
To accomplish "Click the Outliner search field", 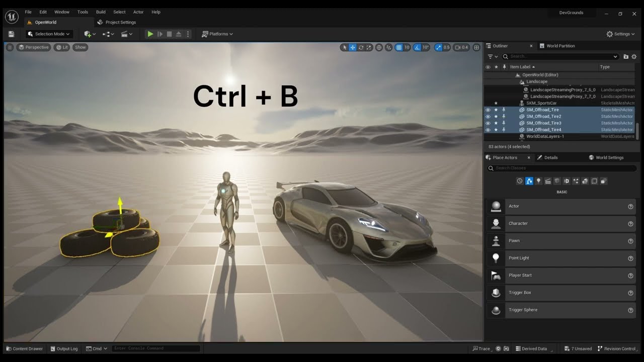I will tap(560, 56).
